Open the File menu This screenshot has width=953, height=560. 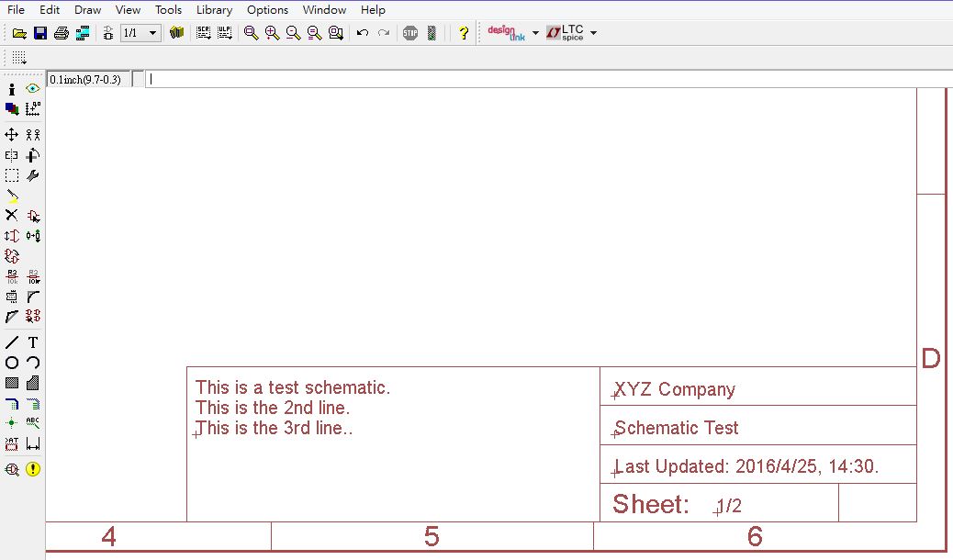click(16, 10)
